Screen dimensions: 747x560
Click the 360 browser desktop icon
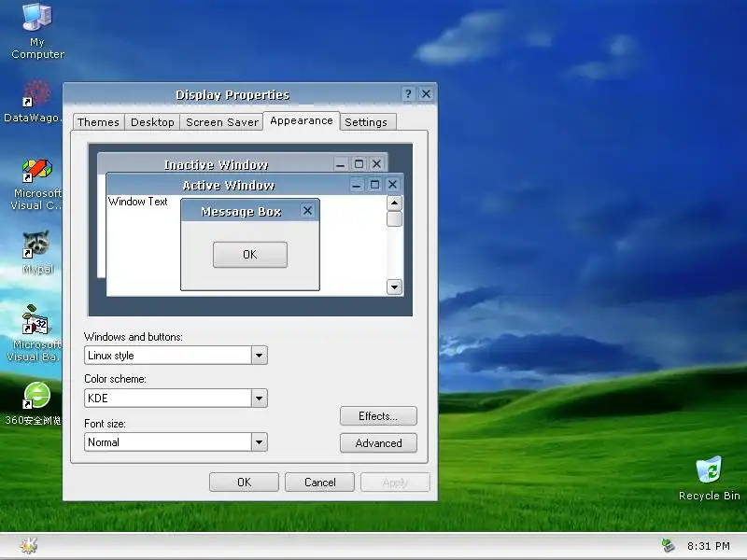tap(35, 403)
